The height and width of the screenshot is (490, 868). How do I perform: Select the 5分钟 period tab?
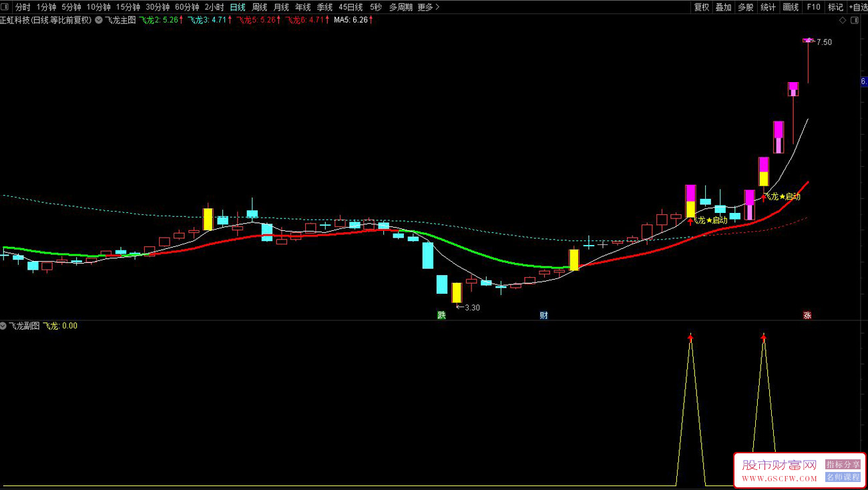pyautogui.click(x=71, y=7)
